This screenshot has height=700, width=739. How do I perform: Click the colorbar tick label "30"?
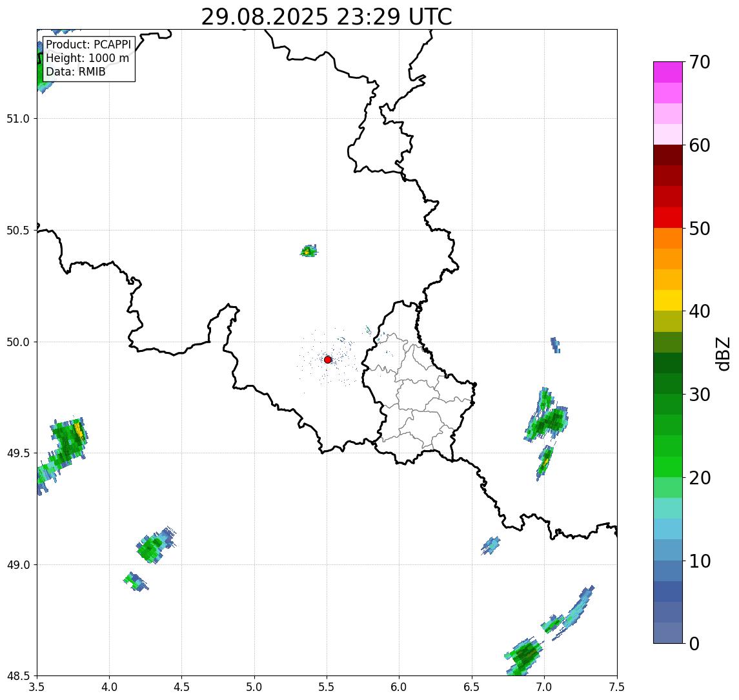click(x=700, y=395)
